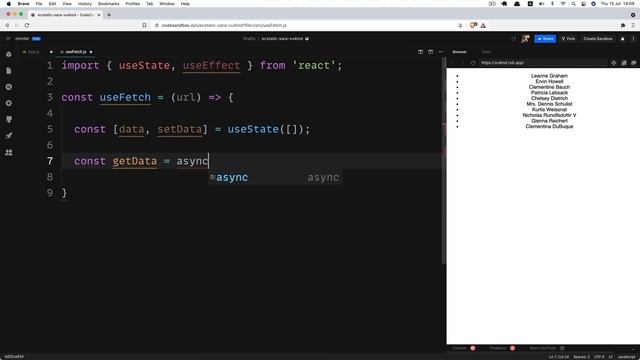Click the Brave Shields lion icon
This screenshot has width=640, height=360.
[x=473, y=25]
